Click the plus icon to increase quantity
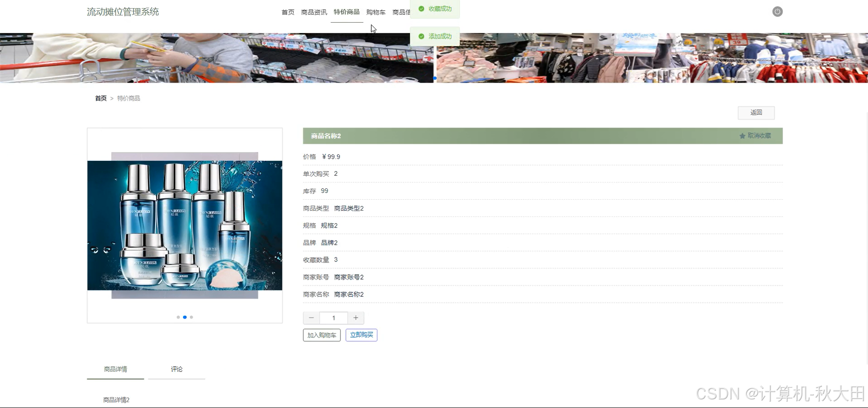This screenshot has width=868, height=408. 356,318
